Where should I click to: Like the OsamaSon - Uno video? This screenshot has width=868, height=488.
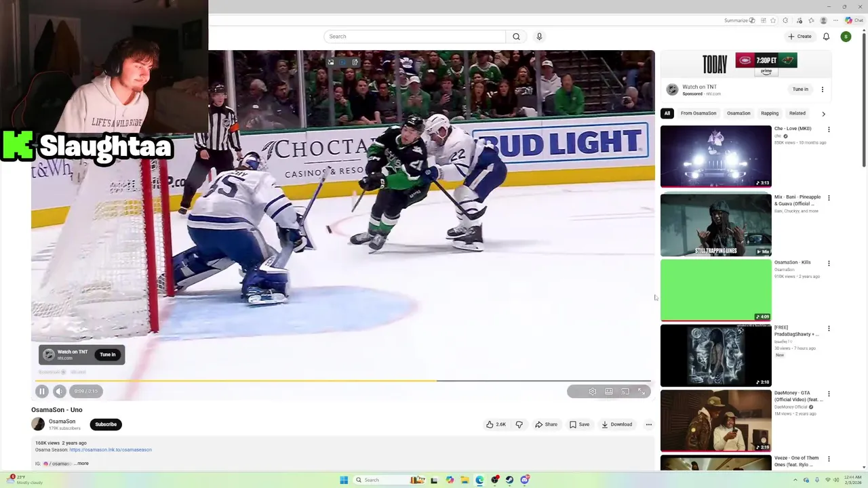pos(496,424)
